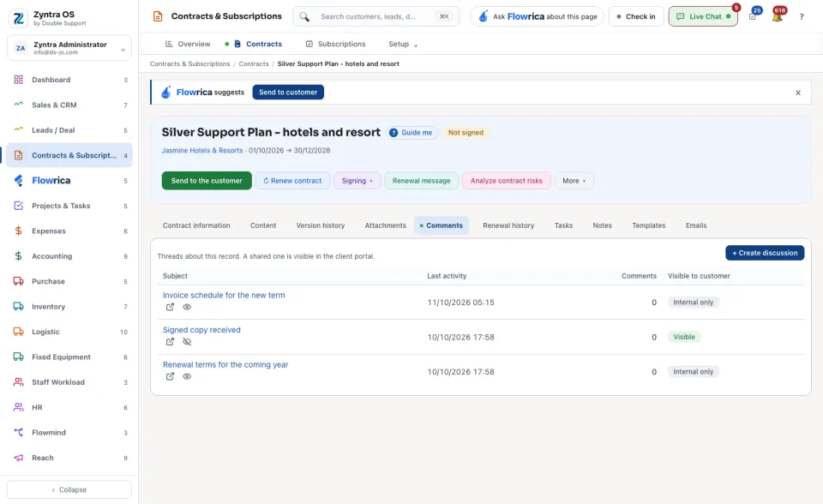Open the Flowmind module
The height and width of the screenshot is (504, 823).
[x=69, y=433]
